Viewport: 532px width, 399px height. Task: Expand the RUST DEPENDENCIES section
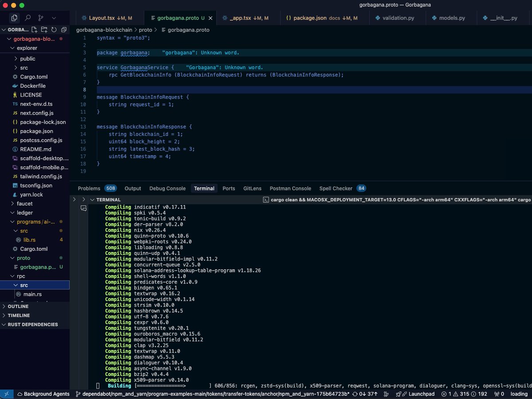point(33,325)
